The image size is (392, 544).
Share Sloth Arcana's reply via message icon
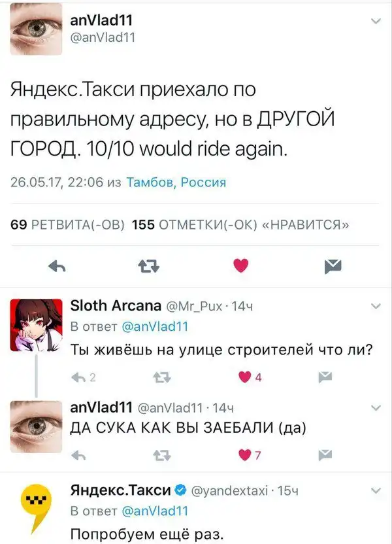coord(325,377)
